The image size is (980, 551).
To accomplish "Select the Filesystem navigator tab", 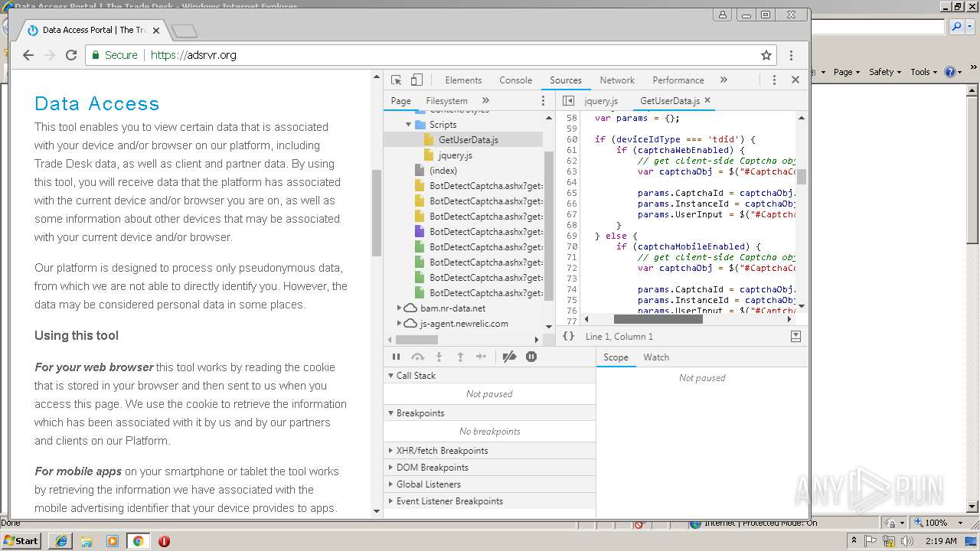I will click(446, 101).
